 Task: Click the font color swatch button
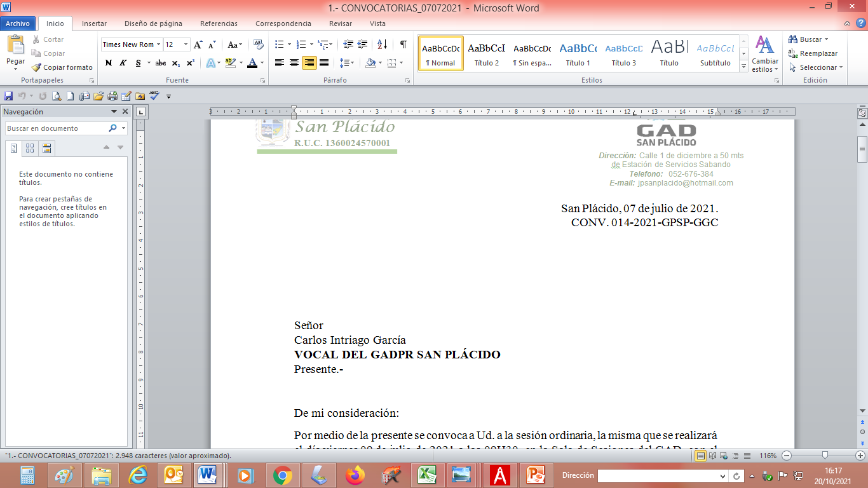[252, 63]
